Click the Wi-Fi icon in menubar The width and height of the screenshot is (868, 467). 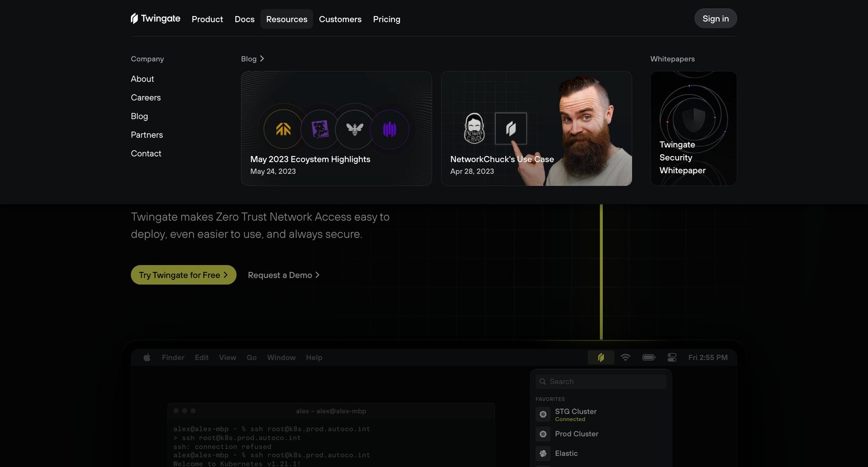click(626, 357)
